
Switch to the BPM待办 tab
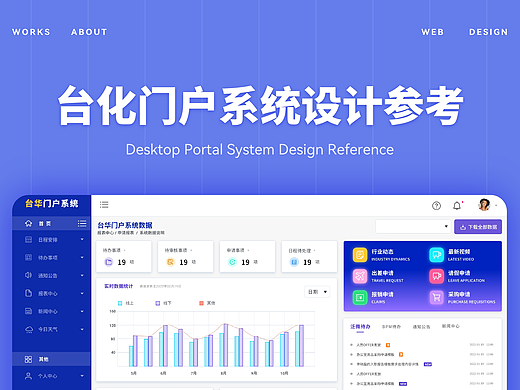click(x=391, y=327)
